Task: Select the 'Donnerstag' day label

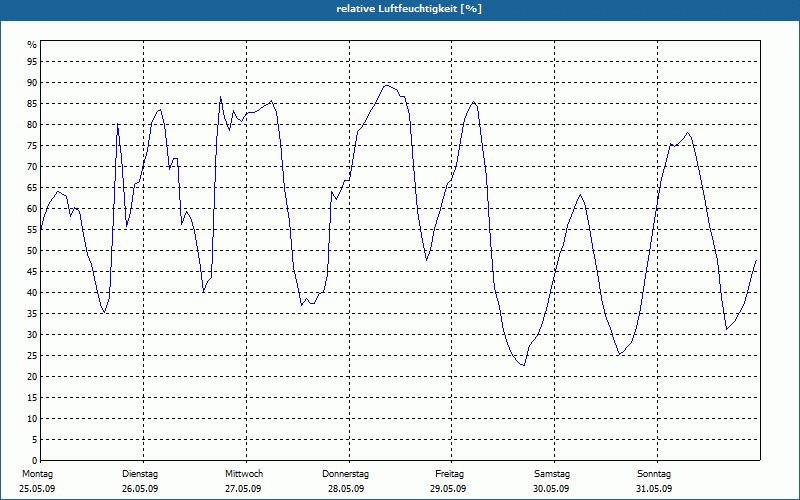Action: (345, 474)
